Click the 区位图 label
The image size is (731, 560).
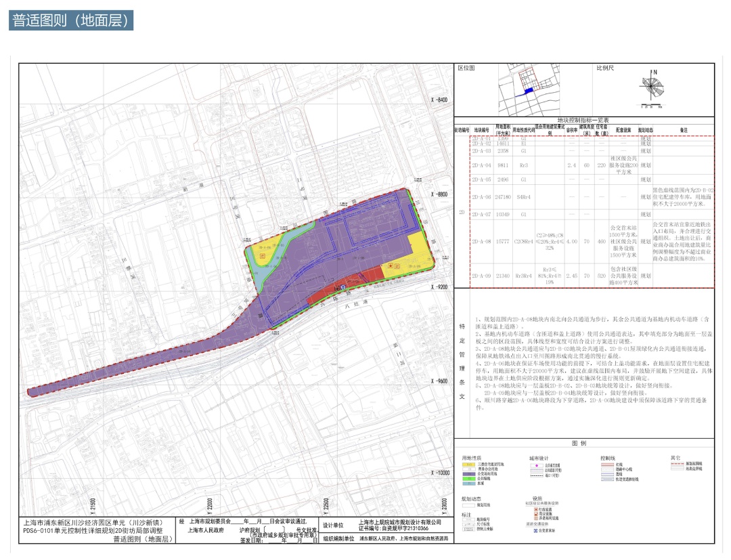[466, 68]
